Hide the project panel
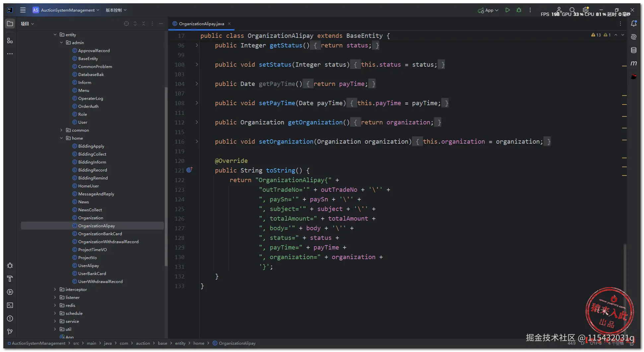 [161, 24]
